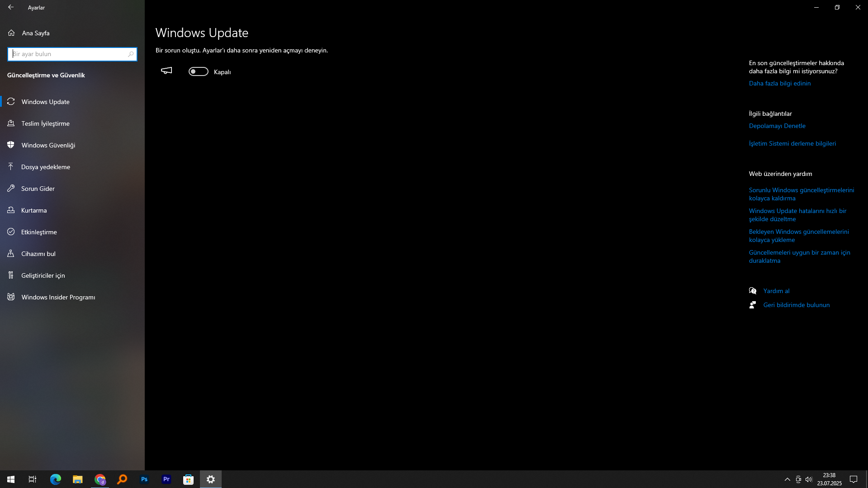Click the Sorun Gider wrench icon

11,189
